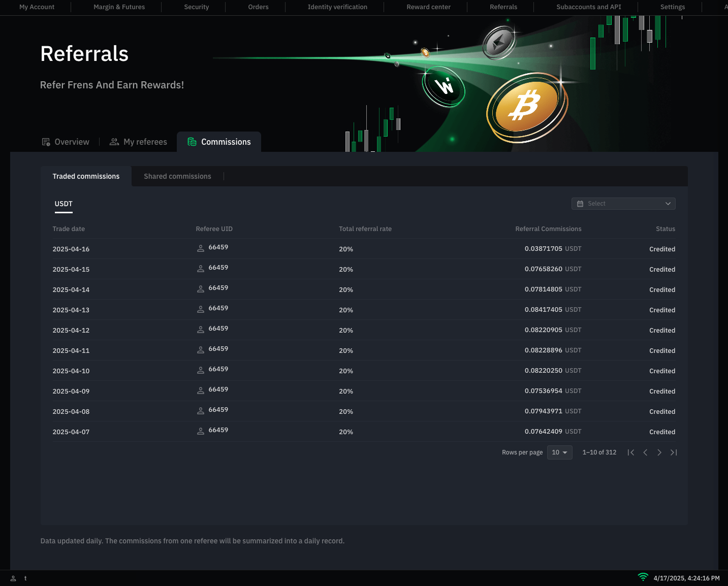The width and height of the screenshot is (728, 586).
Task: Open Referrals in top navigation
Action: click(x=503, y=7)
